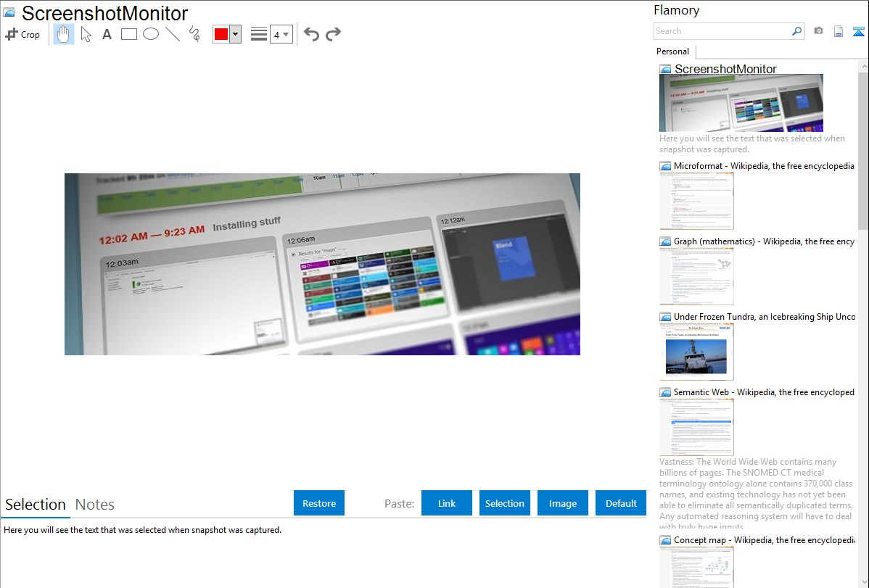
Task: Undo the last annotation
Action: [311, 34]
